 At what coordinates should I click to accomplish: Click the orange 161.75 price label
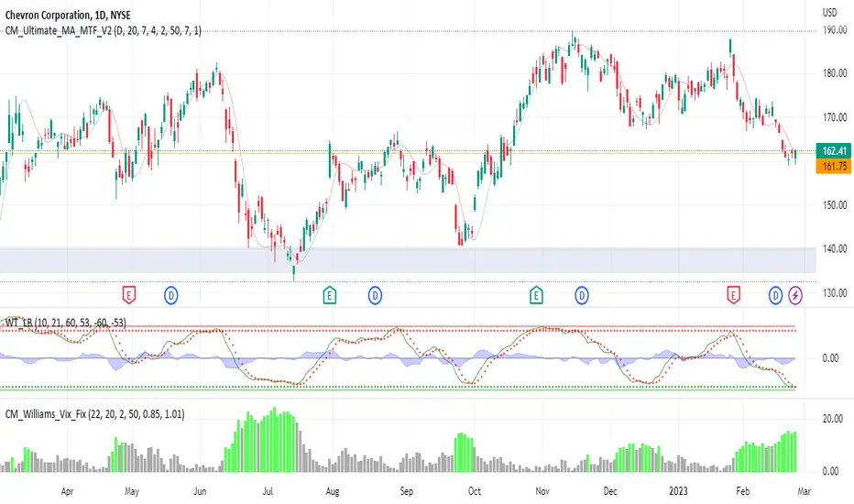(833, 166)
